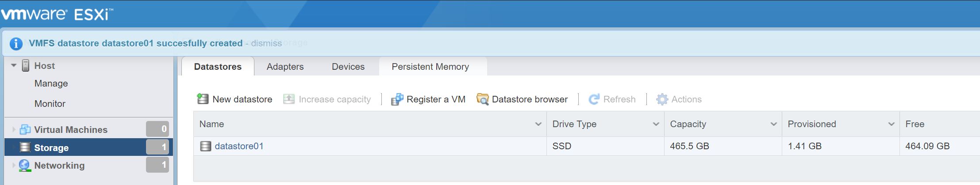Dismiss the datastore created notification
This screenshot has height=185, width=980.
coord(266,43)
